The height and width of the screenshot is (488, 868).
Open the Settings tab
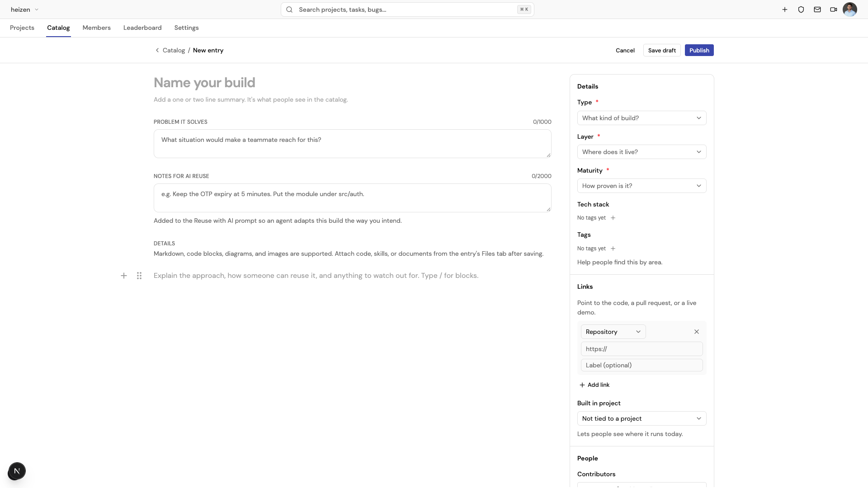coord(186,28)
